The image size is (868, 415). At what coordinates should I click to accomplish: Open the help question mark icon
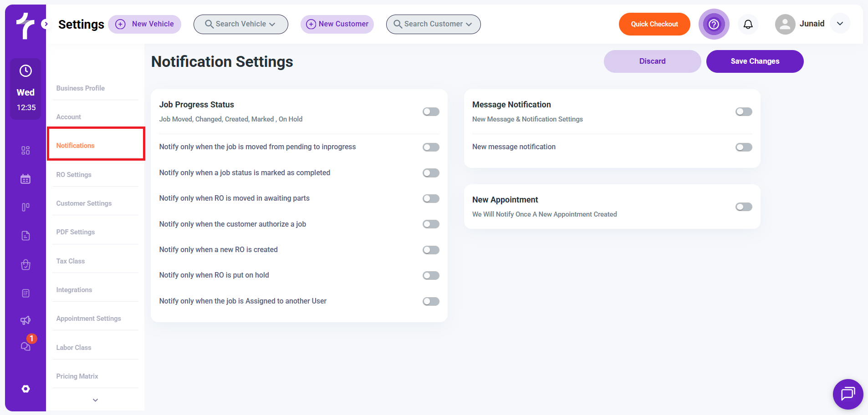[x=714, y=24]
